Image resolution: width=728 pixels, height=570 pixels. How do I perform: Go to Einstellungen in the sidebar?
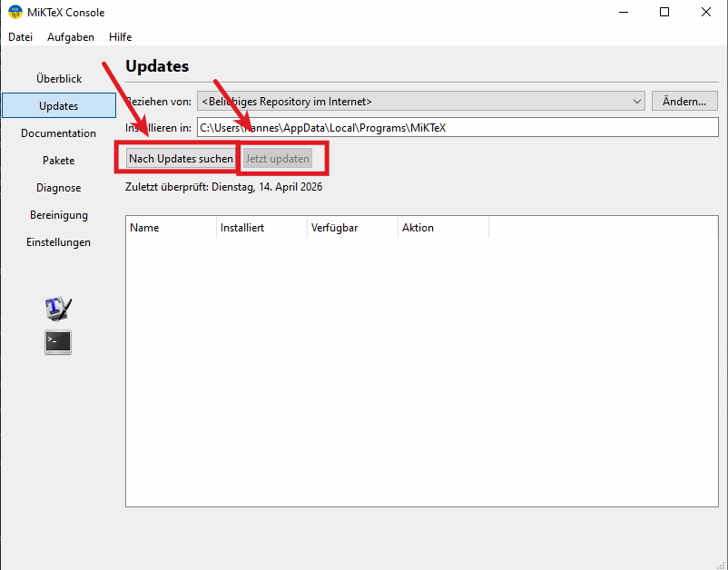point(59,242)
